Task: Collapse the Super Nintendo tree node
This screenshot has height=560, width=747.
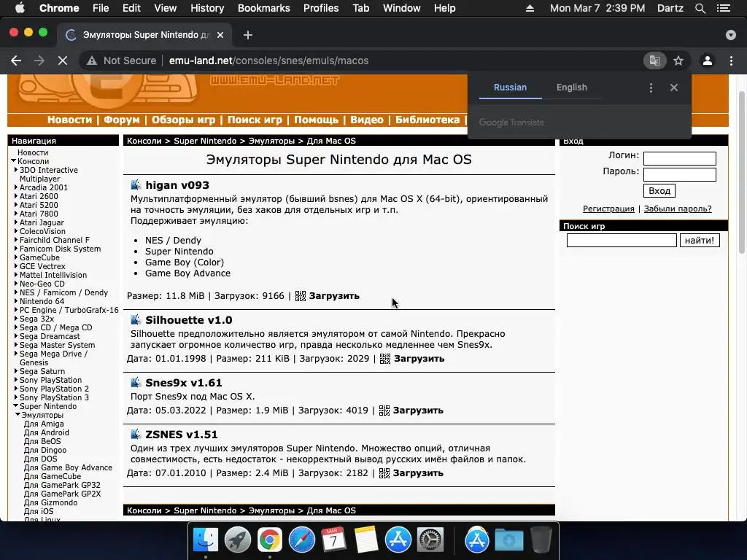Action: (x=16, y=406)
